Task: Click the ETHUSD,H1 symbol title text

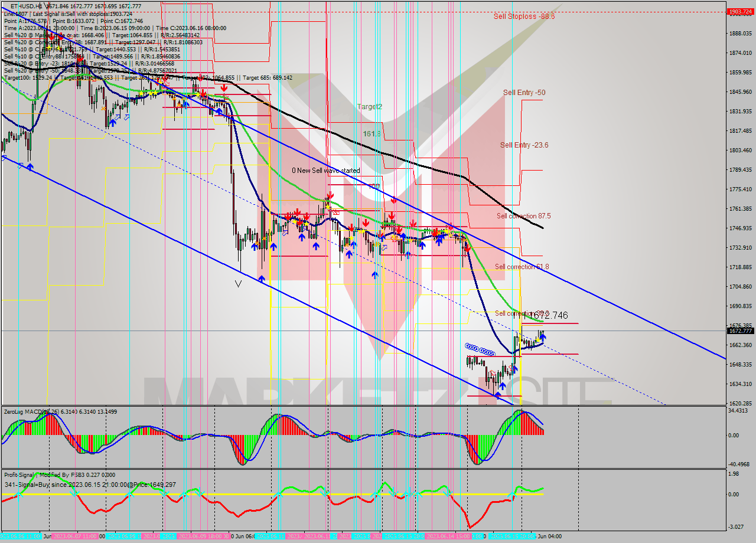Action: 28,6
